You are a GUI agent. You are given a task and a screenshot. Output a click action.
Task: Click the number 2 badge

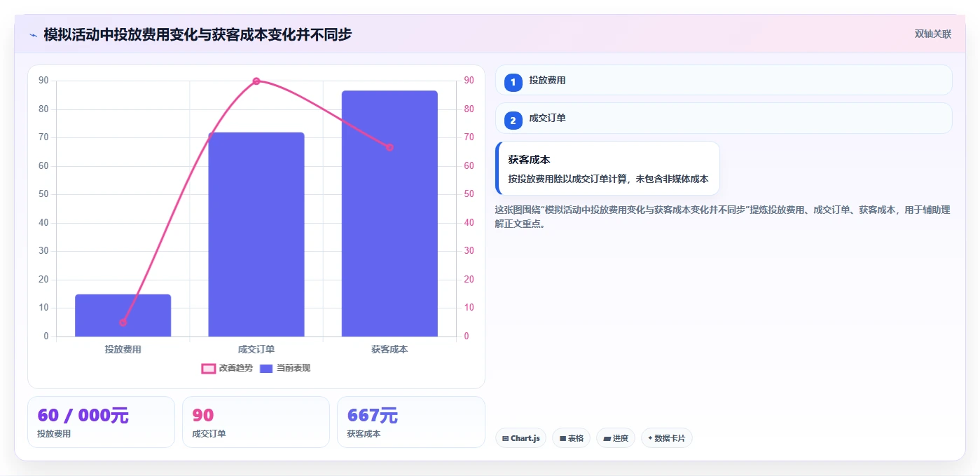click(x=513, y=120)
